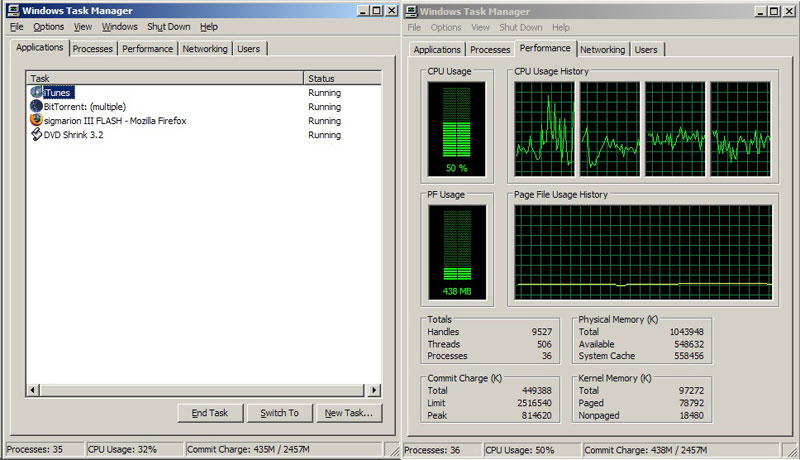The image size is (800, 460).
Task: Click the Page File Usage History graph
Action: (x=643, y=252)
